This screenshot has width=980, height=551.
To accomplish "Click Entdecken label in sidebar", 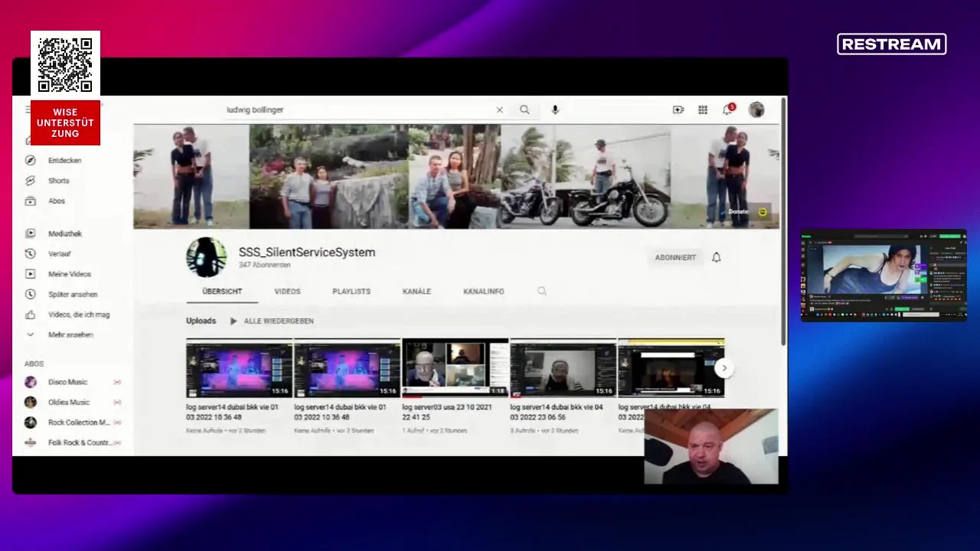I will tap(64, 161).
